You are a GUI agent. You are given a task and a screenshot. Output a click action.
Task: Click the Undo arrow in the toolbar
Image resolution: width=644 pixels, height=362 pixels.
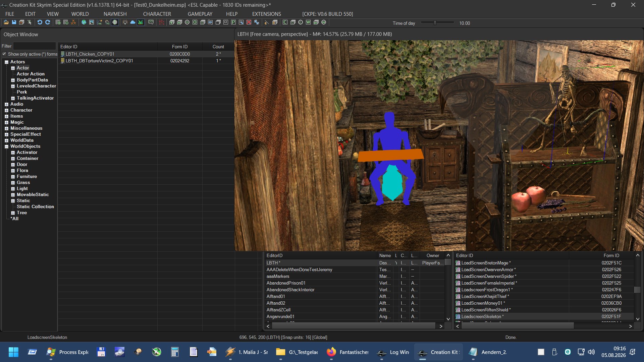pyautogui.click(x=40, y=22)
